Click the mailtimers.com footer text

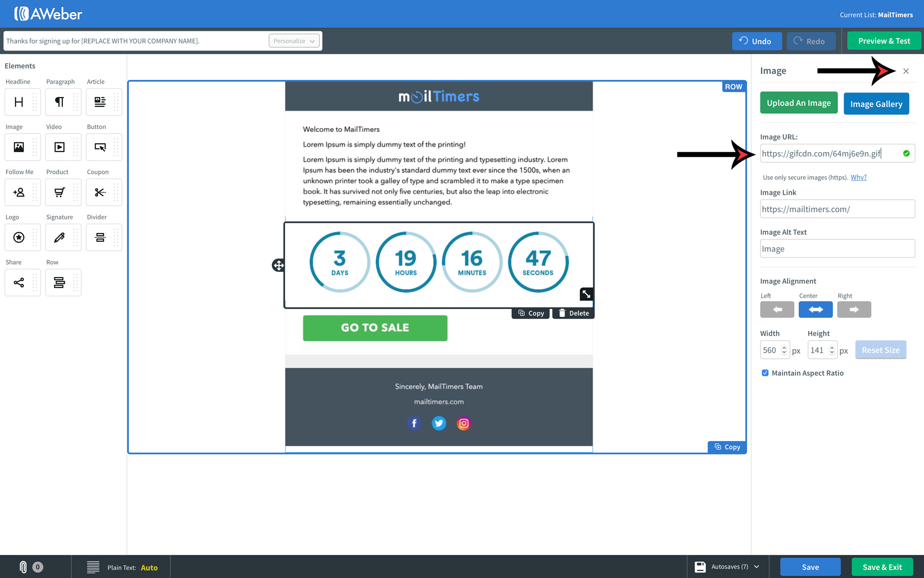439,401
